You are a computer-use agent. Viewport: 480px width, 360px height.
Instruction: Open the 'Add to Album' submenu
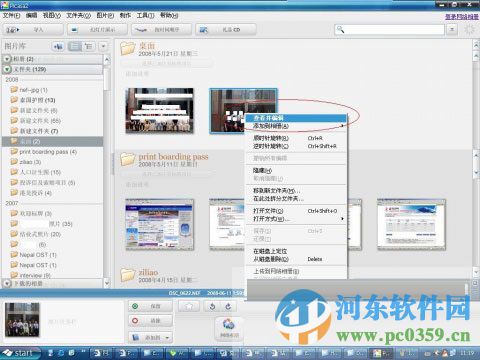(296, 126)
